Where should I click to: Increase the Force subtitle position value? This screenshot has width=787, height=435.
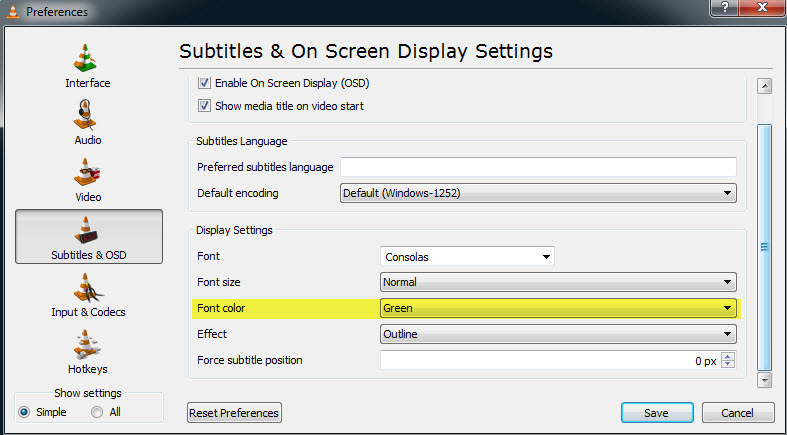[x=728, y=356]
